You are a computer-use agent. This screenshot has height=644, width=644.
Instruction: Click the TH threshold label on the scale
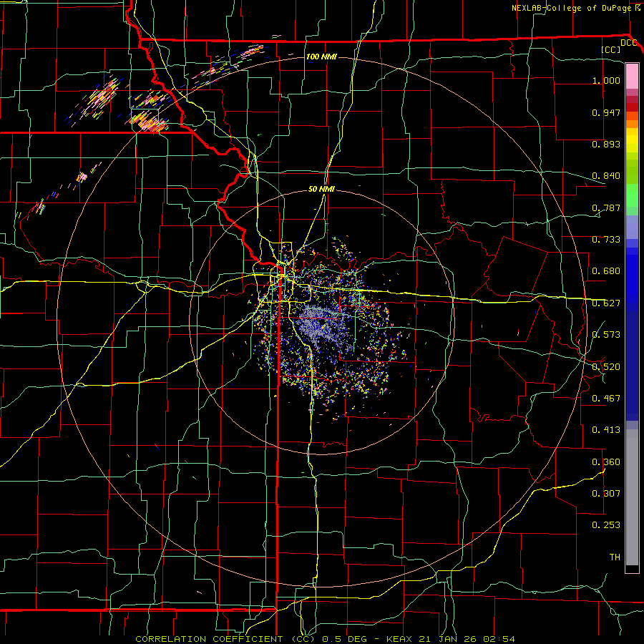click(x=615, y=557)
